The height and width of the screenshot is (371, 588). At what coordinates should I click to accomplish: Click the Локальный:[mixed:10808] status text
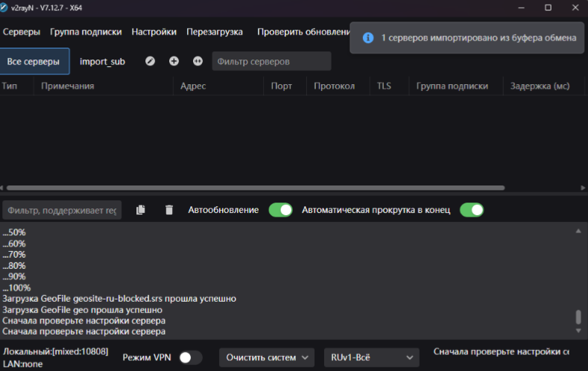55,352
